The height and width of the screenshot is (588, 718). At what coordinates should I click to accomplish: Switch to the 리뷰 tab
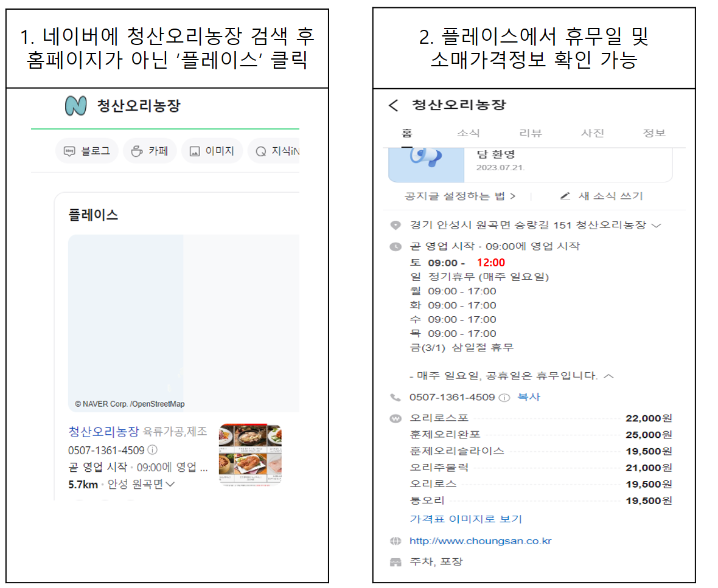pyautogui.click(x=531, y=133)
